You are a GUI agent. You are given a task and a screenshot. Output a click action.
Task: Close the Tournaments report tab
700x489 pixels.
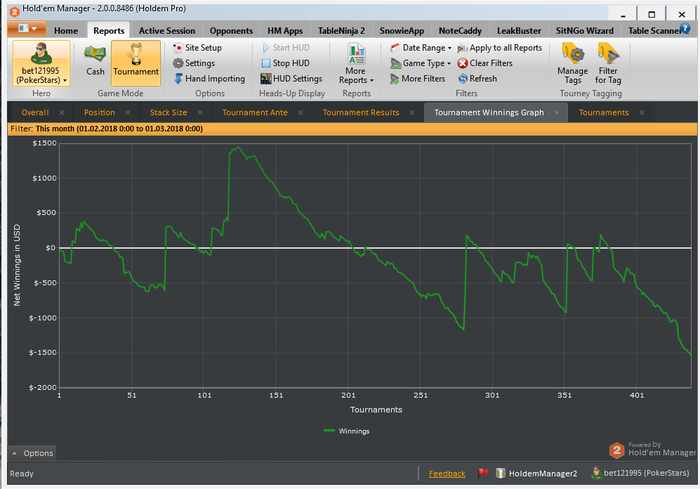642,113
